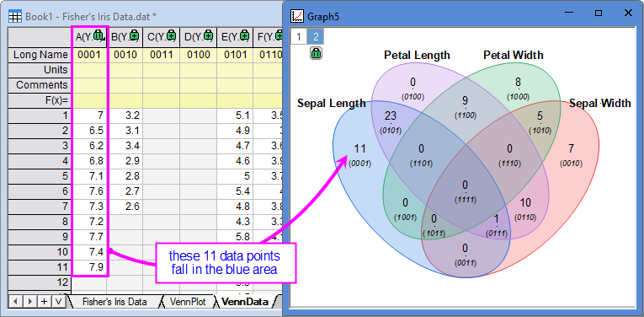Switch to the VennPlot sheet tab
Viewport: 644px width, 317px height.
(x=187, y=301)
